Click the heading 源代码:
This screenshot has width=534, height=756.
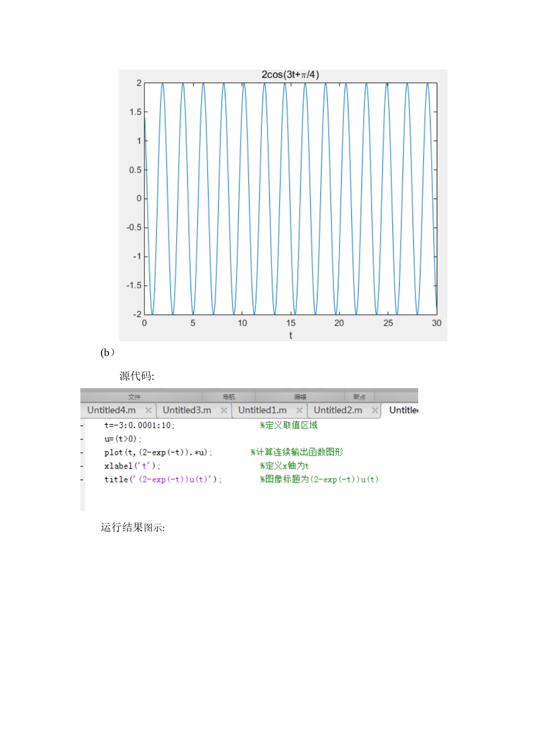tap(137, 376)
